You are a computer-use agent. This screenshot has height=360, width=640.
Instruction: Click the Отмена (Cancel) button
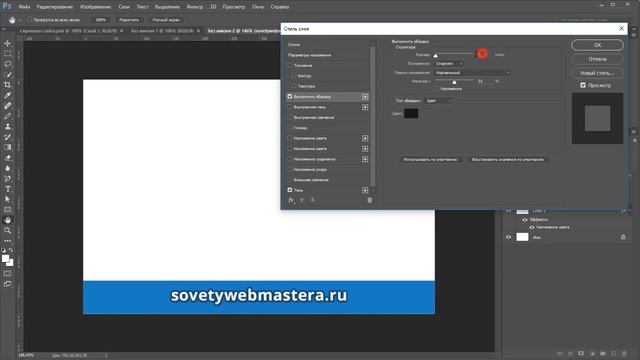click(597, 59)
